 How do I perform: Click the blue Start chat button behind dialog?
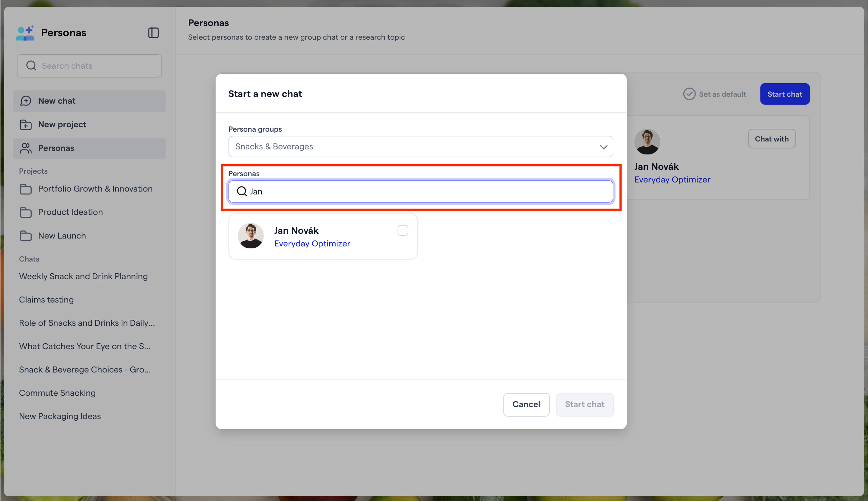785,94
